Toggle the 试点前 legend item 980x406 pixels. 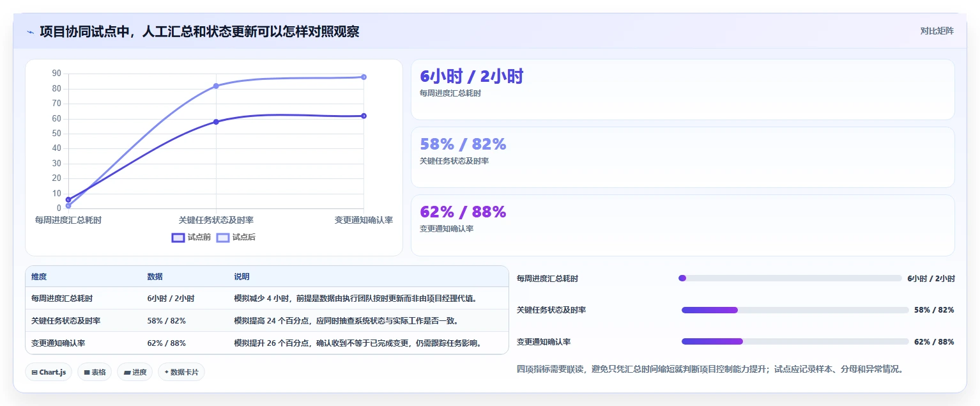pyautogui.click(x=191, y=237)
